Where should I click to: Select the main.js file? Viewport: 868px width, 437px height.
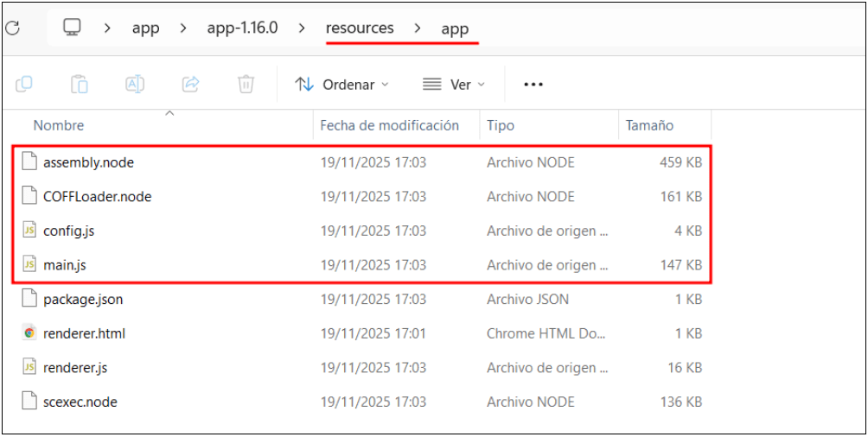(65, 265)
